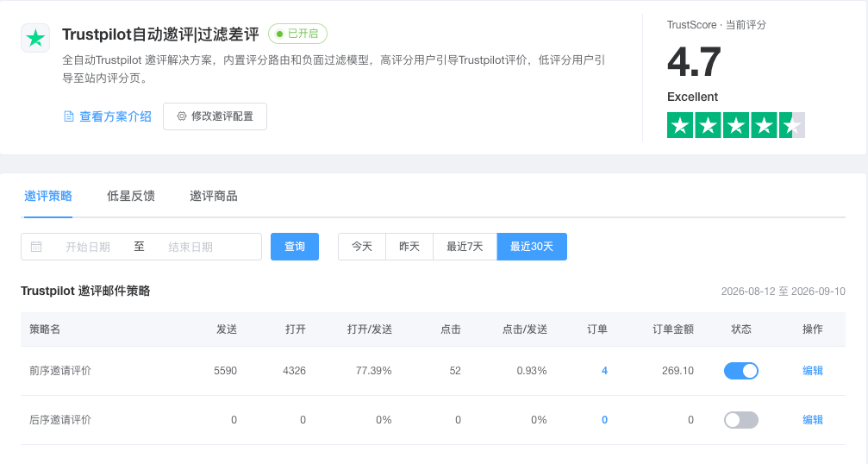Switch to the 低星反馈 tab
Image resolution: width=868 pixels, height=464 pixels.
tap(131, 196)
